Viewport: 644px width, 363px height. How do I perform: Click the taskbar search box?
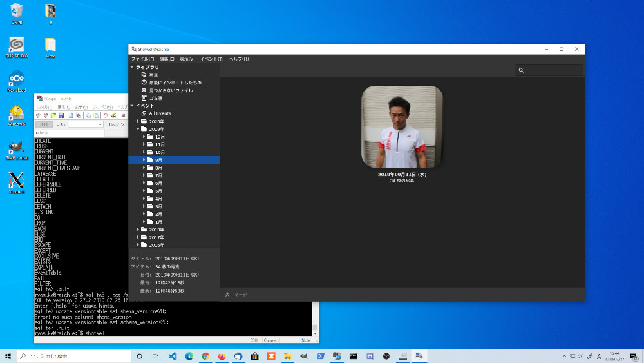[74, 357]
